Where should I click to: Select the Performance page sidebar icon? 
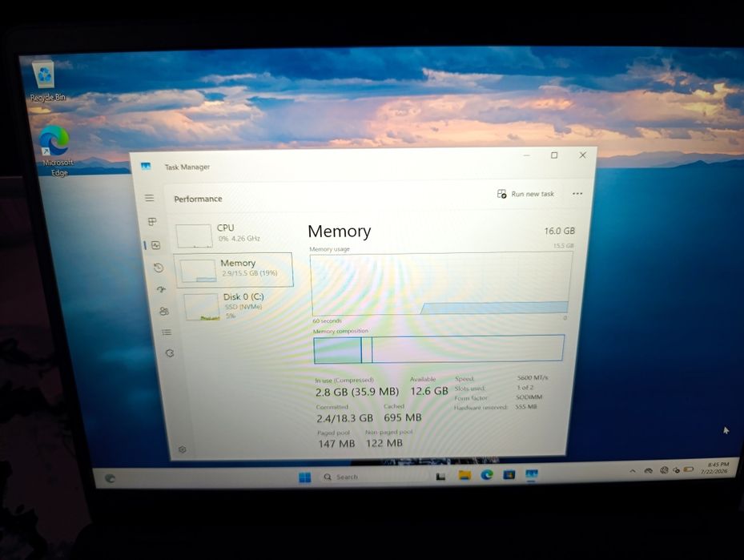pyautogui.click(x=155, y=245)
